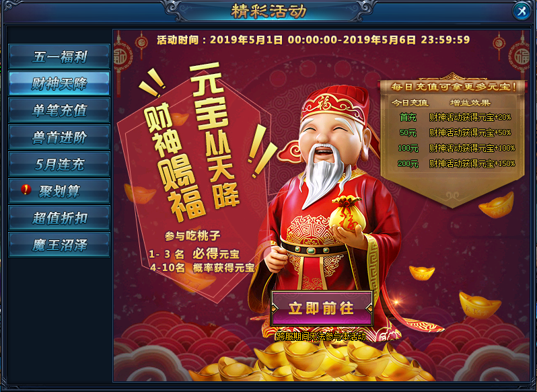The height and width of the screenshot is (392, 537).
Task: Click the 每日充值可拿更多元宝 banner header
Action: pyautogui.click(x=453, y=87)
